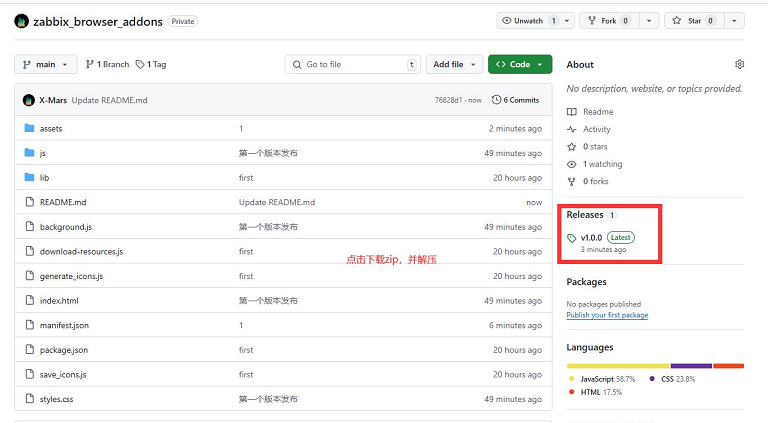View the 1 Branch list
This screenshot has width=768, height=423.
[x=107, y=64]
